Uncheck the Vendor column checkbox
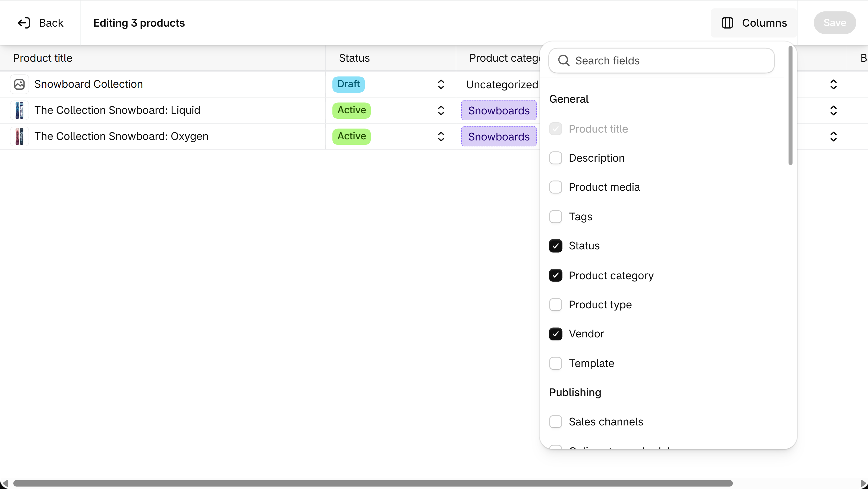 point(556,334)
